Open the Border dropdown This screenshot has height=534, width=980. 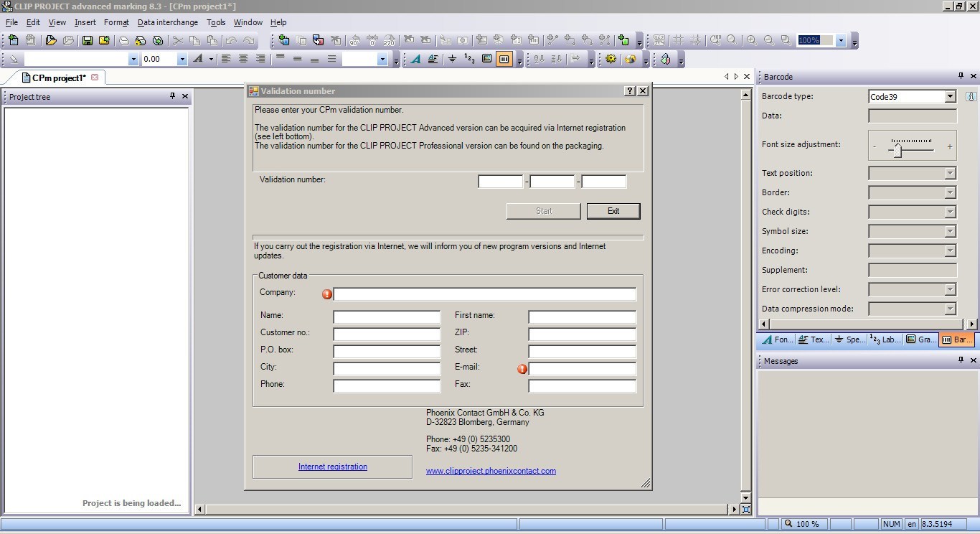950,192
